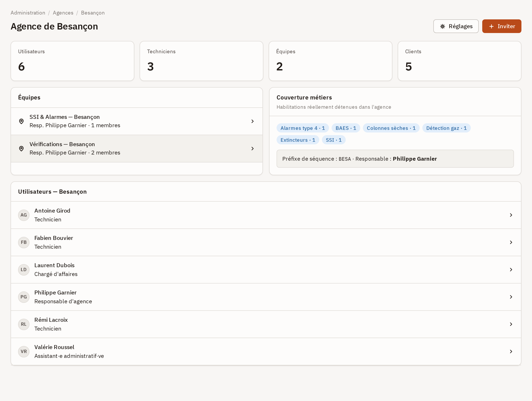Click the location pin icon for Vérifications team

click(x=21, y=149)
